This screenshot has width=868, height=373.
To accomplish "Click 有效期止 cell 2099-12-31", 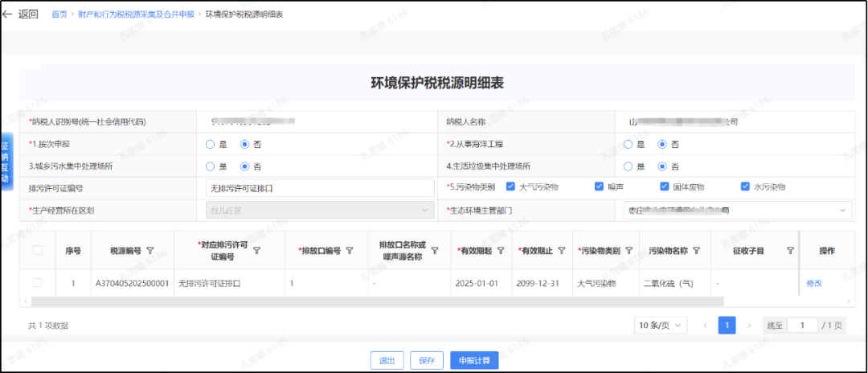I will (538, 283).
